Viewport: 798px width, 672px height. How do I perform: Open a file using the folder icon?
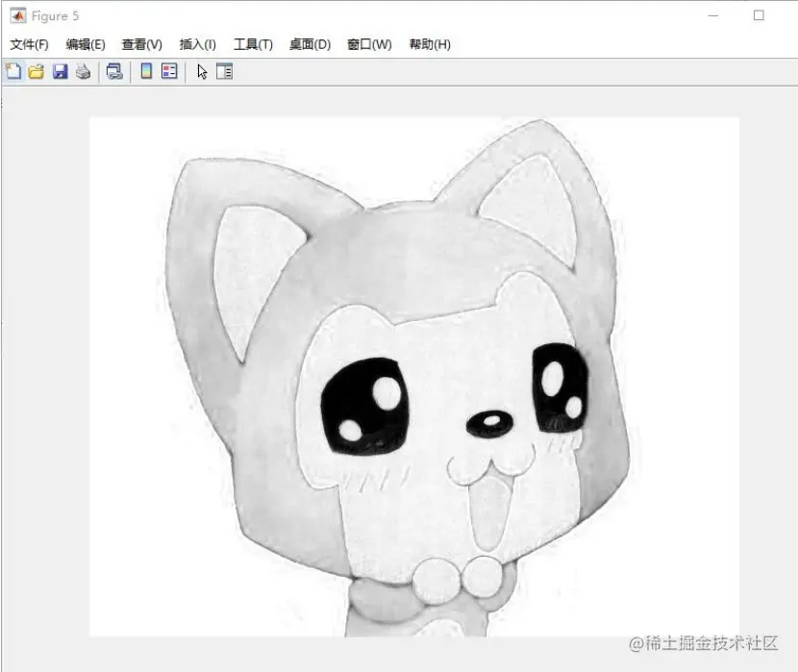tap(37, 70)
